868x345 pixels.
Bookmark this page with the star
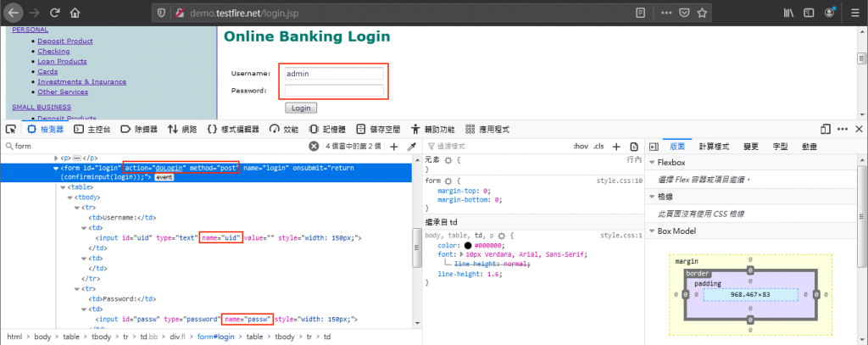[702, 12]
